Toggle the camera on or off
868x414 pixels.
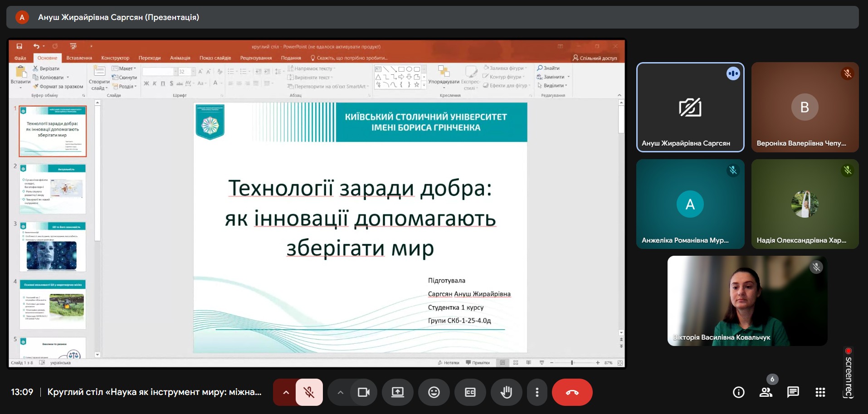click(364, 392)
